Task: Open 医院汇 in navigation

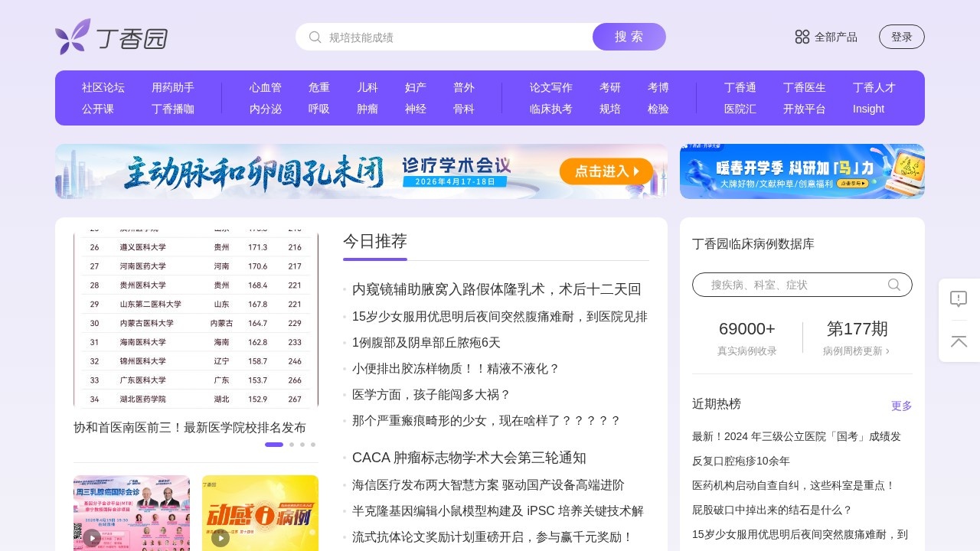Action: (740, 109)
